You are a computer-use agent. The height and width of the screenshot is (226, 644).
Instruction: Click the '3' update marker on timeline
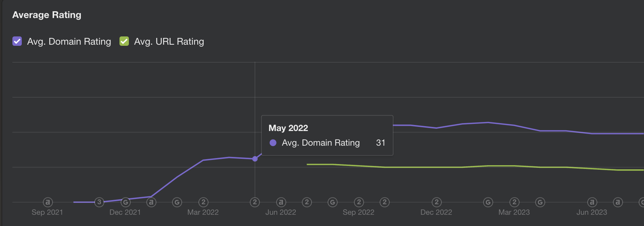[99, 202]
